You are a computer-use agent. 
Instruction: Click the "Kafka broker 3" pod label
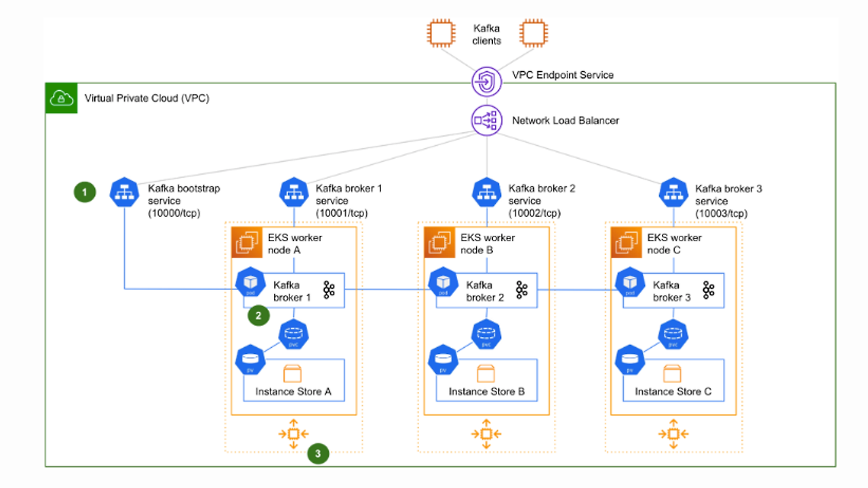[x=671, y=291]
